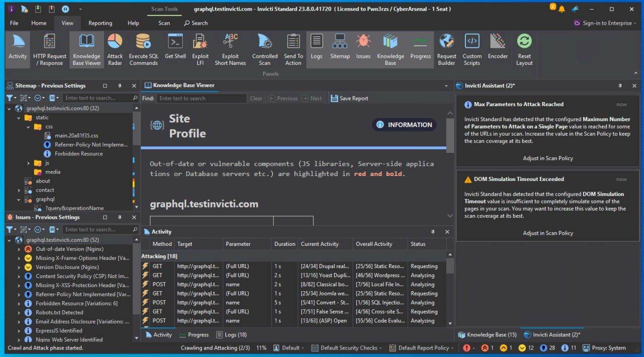Open the Controlled Scan tool
This screenshot has height=357, width=644.
265,49
